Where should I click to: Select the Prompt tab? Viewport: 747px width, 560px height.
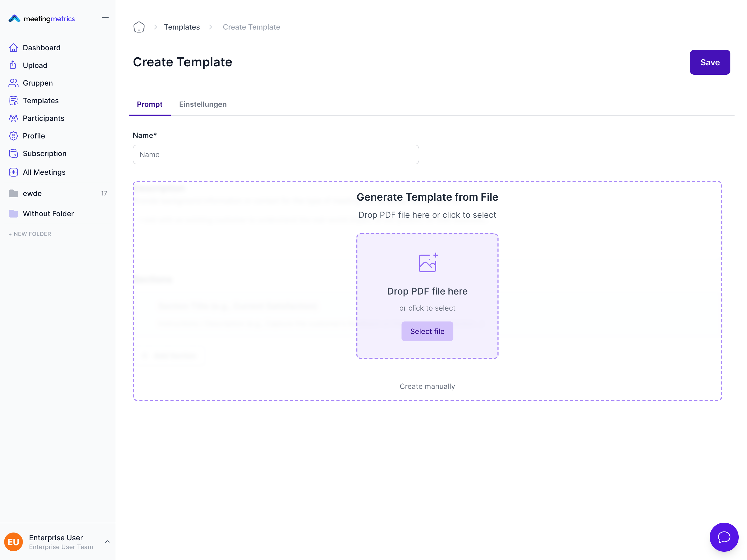150,104
